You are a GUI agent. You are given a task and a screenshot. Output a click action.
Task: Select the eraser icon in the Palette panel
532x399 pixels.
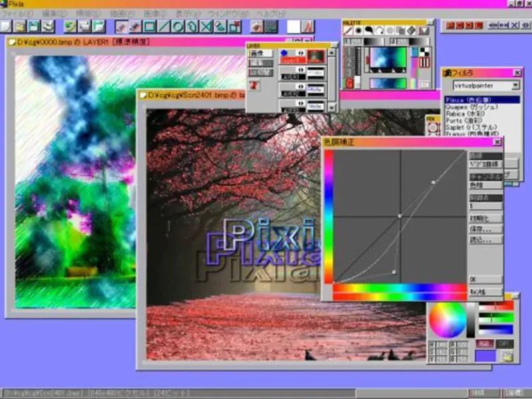pos(411,31)
